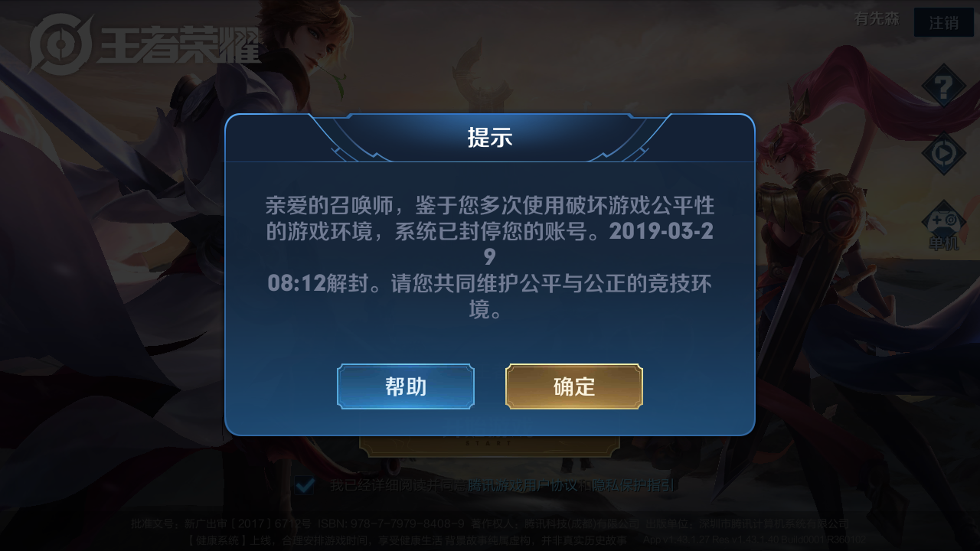The height and width of the screenshot is (551, 980).
Task: Toggle the user agreement checkbox
Action: [x=305, y=485]
